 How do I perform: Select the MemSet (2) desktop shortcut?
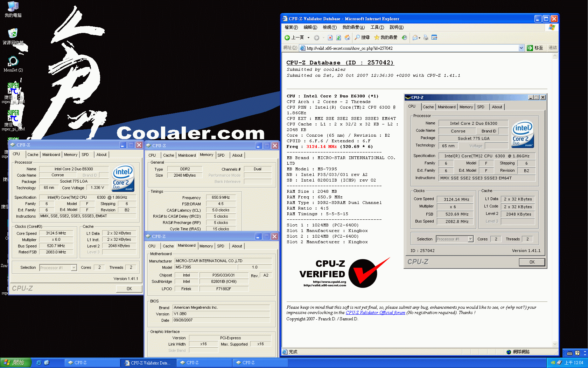click(13, 64)
